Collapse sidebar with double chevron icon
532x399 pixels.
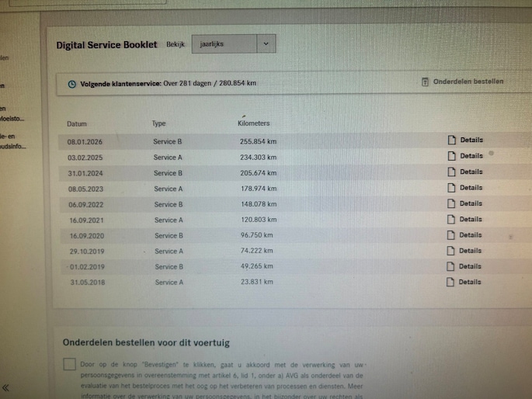6,387
